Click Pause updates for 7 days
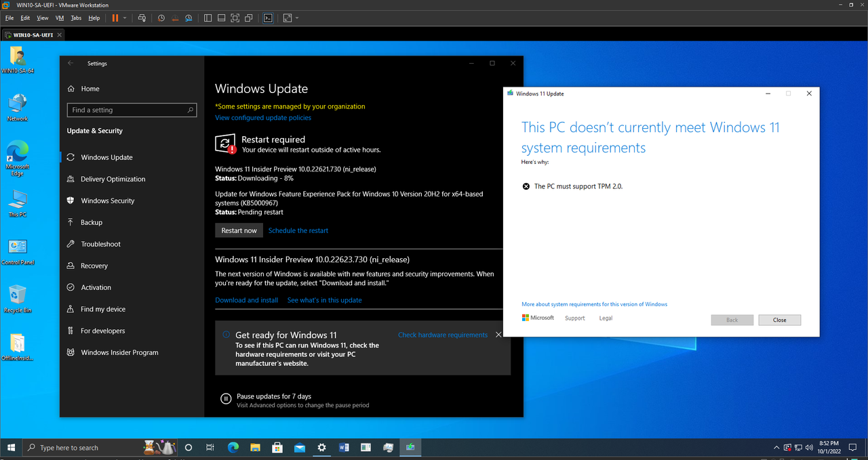The width and height of the screenshot is (868, 460). click(274, 396)
